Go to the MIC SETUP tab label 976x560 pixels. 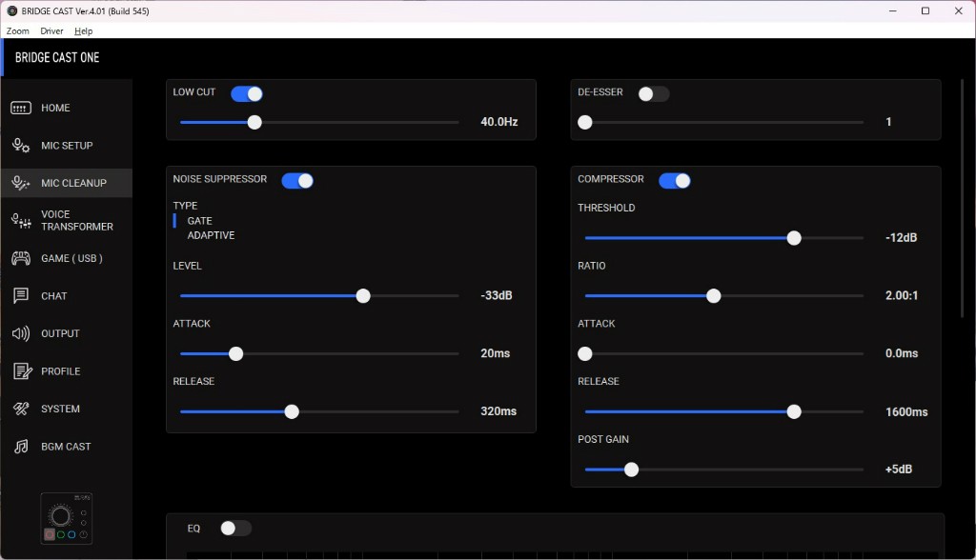point(67,146)
